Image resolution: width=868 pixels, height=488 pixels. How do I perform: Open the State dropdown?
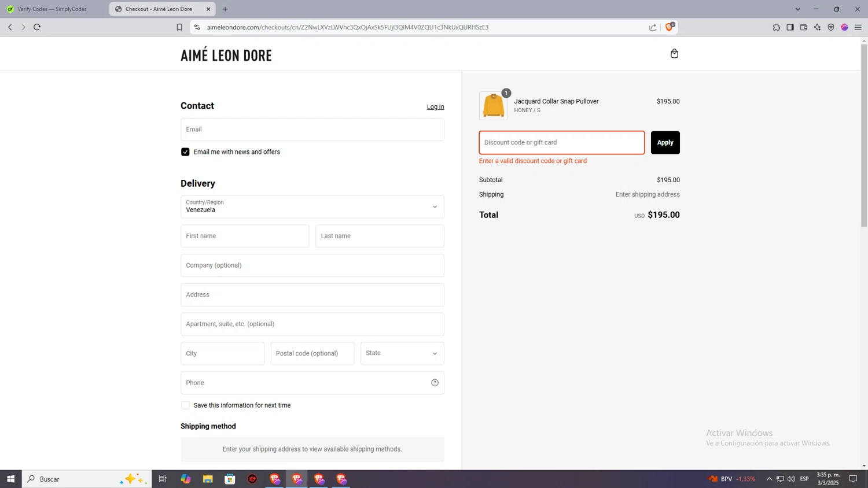click(x=402, y=353)
